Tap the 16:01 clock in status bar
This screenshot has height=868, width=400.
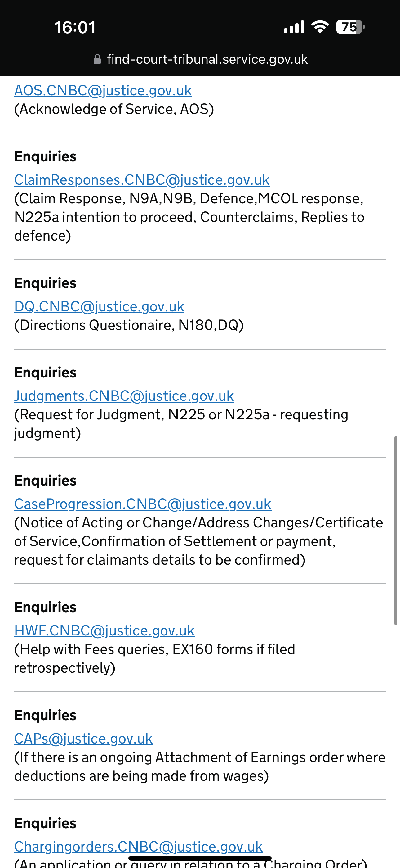point(75,27)
